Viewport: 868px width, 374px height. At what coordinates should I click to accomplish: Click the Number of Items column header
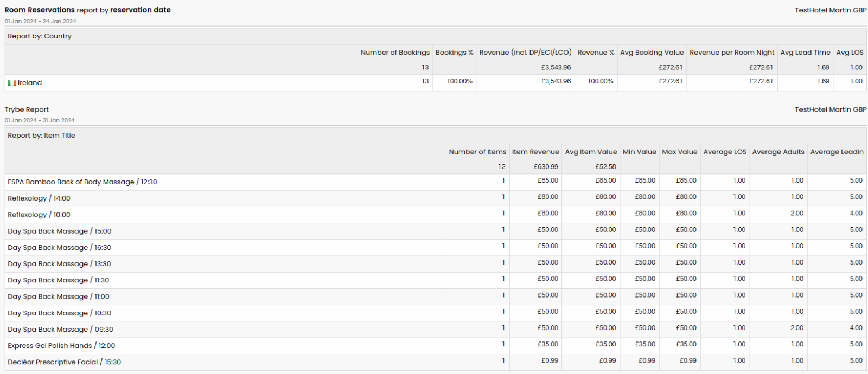pyautogui.click(x=477, y=152)
